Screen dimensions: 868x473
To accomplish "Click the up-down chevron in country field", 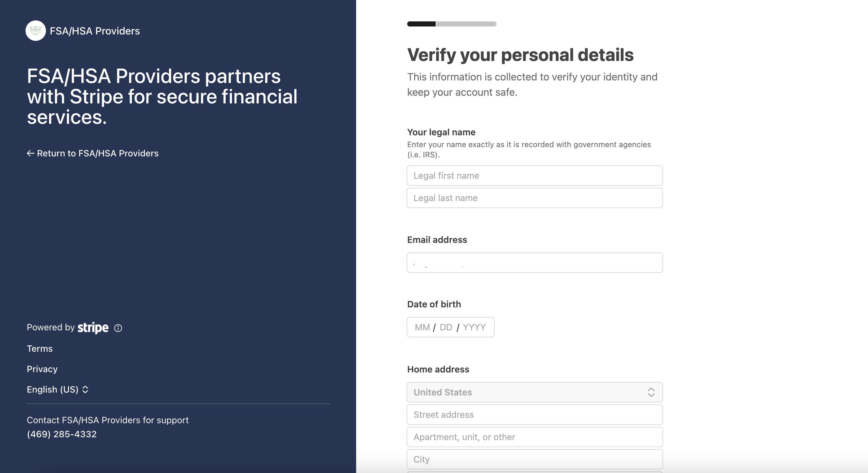I will pos(651,392).
